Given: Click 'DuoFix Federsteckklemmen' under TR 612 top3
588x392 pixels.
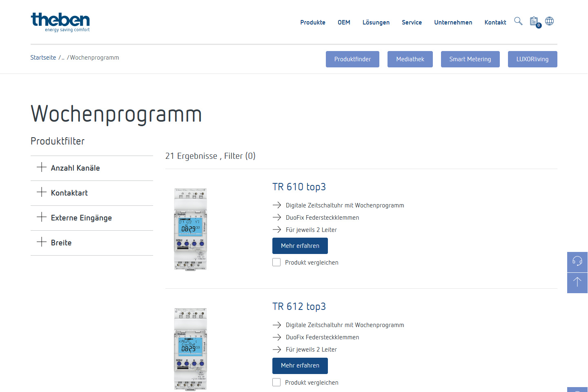Looking at the screenshot, I should point(323,337).
